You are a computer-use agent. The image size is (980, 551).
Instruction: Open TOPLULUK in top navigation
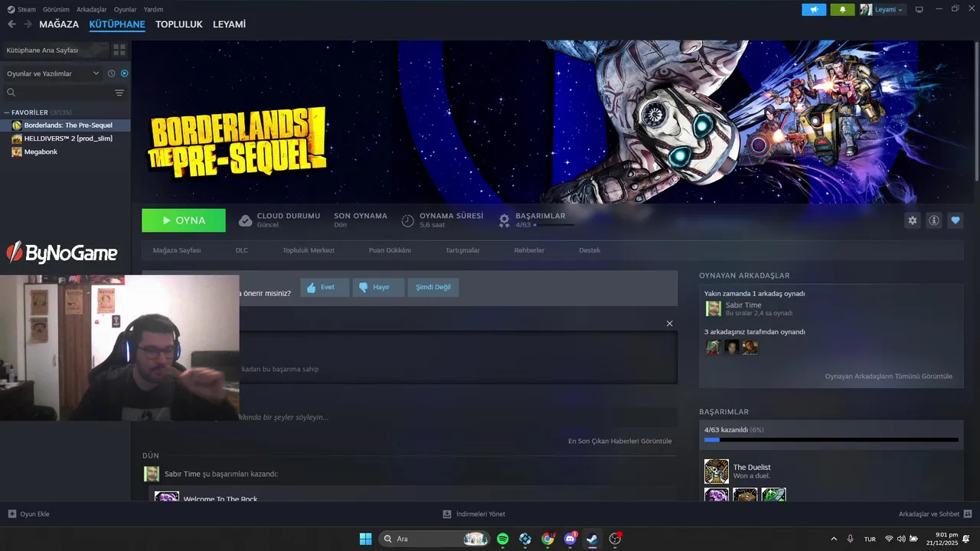tap(179, 24)
